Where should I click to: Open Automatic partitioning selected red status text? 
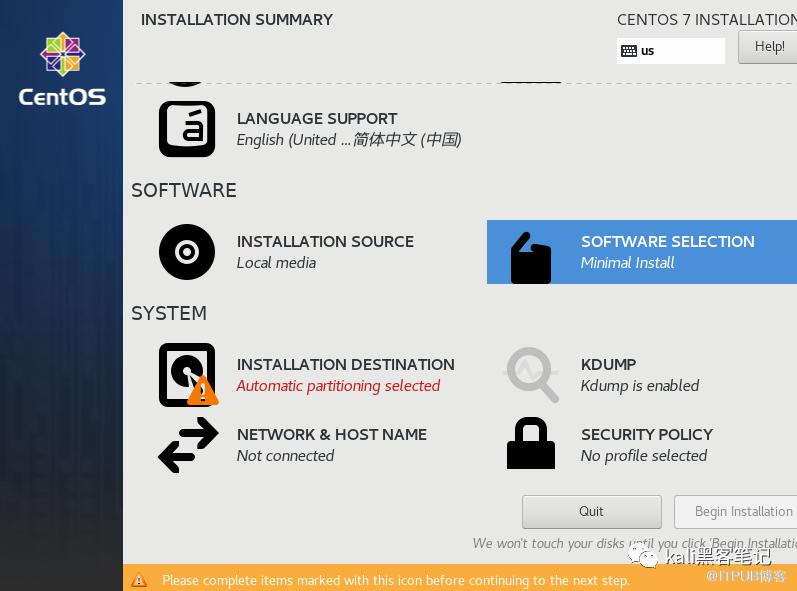[338, 386]
